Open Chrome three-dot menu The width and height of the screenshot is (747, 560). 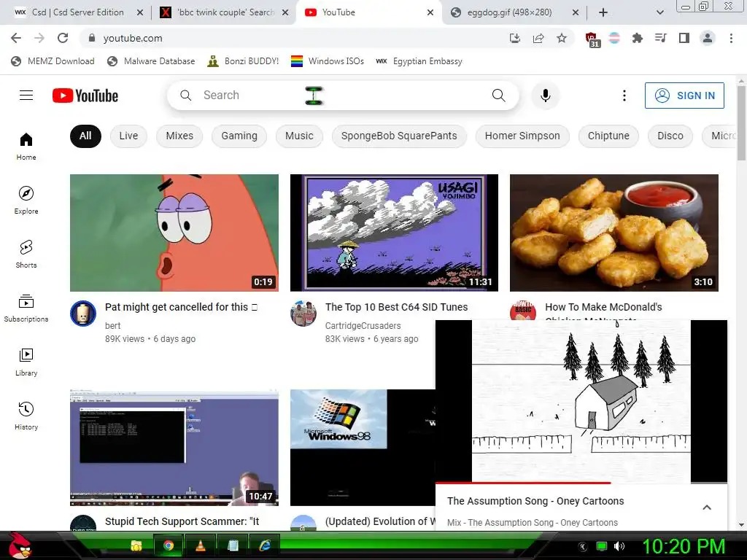[x=731, y=38]
